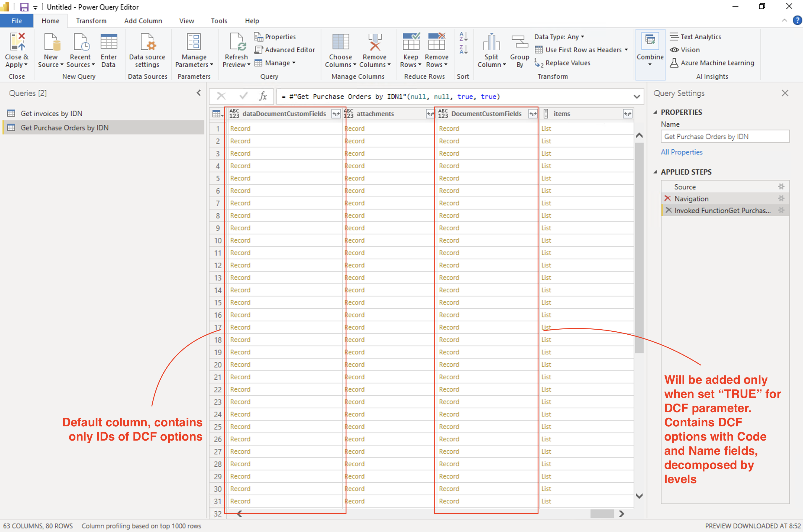Switch to the Transform tab
803x532 pixels.
click(x=91, y=21)
